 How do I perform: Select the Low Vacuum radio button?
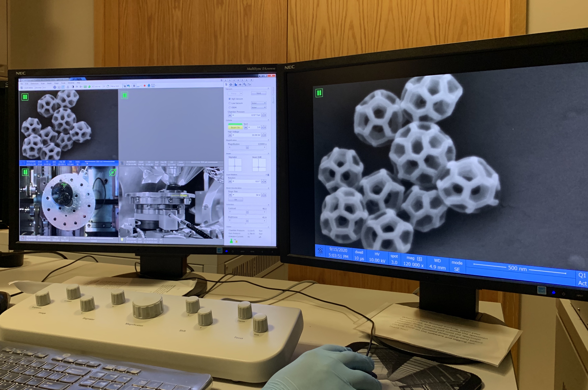tap(230, 103)
